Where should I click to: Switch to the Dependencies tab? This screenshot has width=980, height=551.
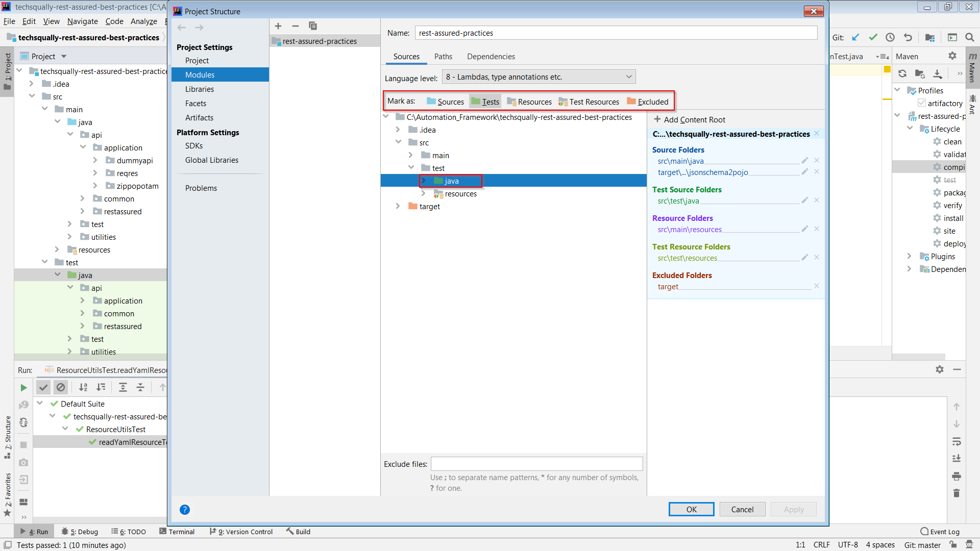(x=491, y=57)
